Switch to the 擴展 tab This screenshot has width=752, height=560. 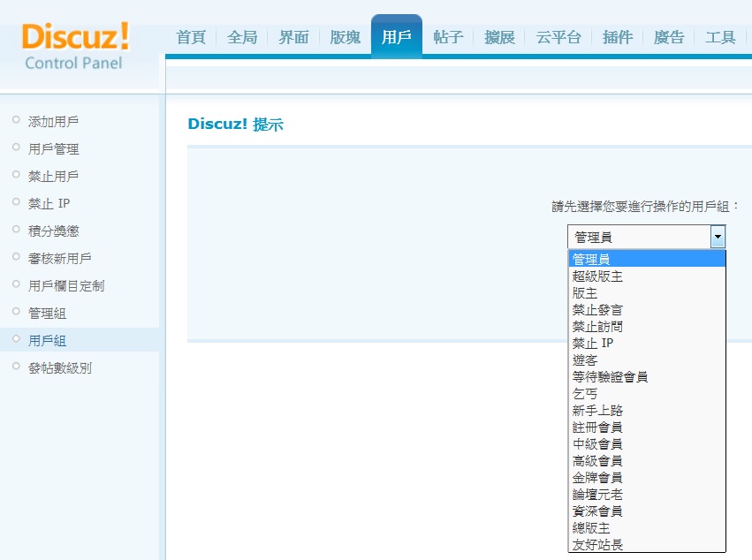click(x=499, y=37)
